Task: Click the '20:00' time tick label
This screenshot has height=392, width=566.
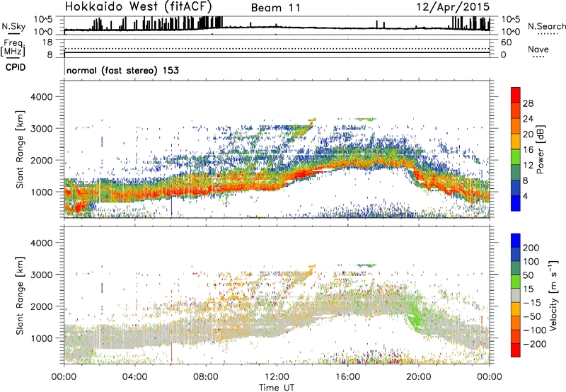Action: 419,377
